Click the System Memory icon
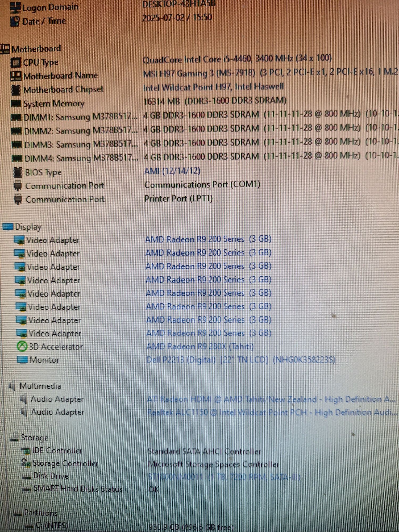The image size is (399, 532). 16,103
